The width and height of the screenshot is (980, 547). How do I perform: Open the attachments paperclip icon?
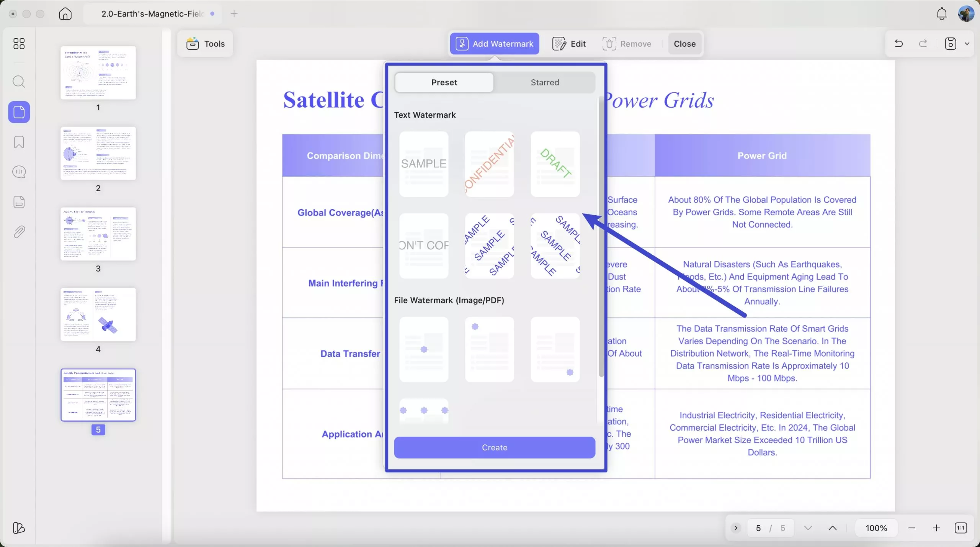(x=19, y=232)
